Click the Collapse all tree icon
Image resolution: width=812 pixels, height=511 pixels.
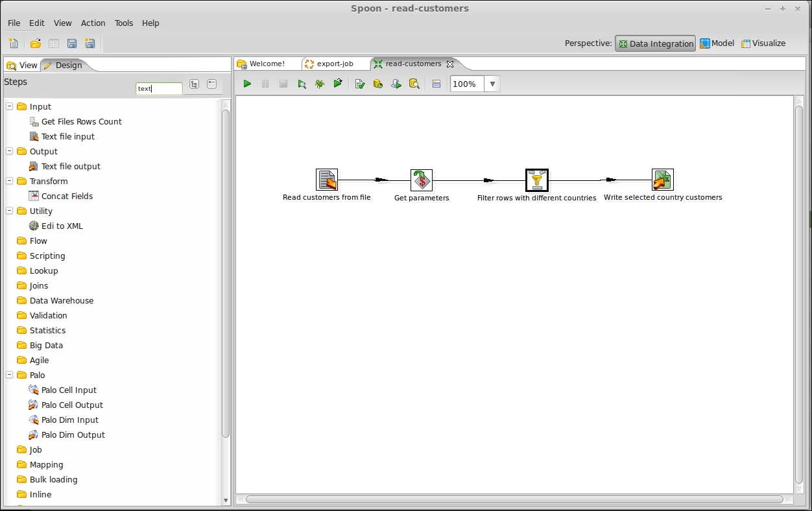point(212,84)
